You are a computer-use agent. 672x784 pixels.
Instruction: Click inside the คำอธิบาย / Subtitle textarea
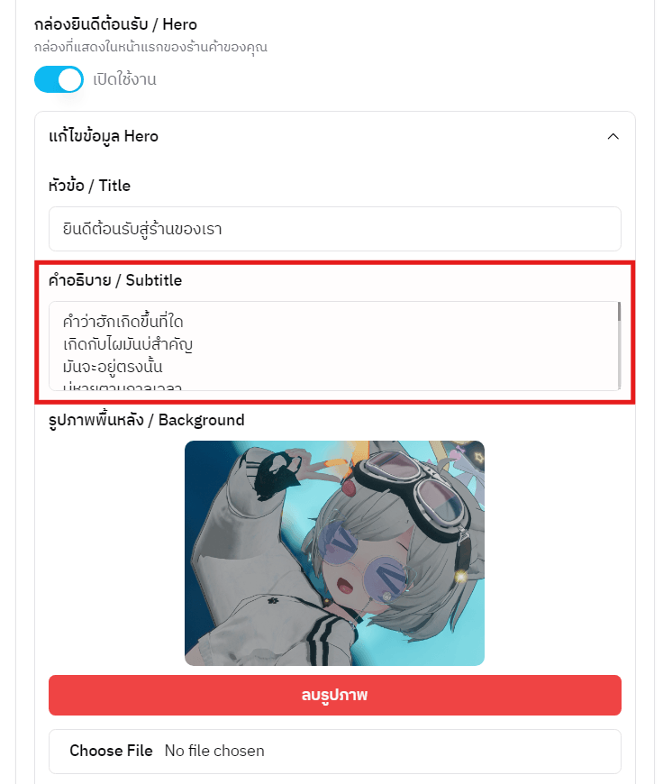[x=332, y=346]
